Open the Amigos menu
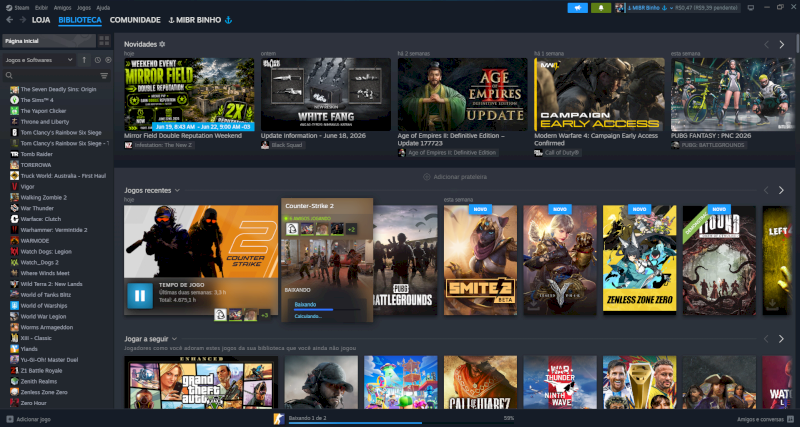 tap(62, 8)
